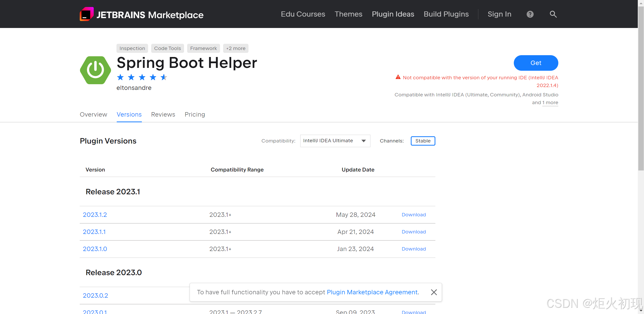Click the star rating icons
Image resolution: width=644 pixels, height=314 pixels.
click(142, 77)
